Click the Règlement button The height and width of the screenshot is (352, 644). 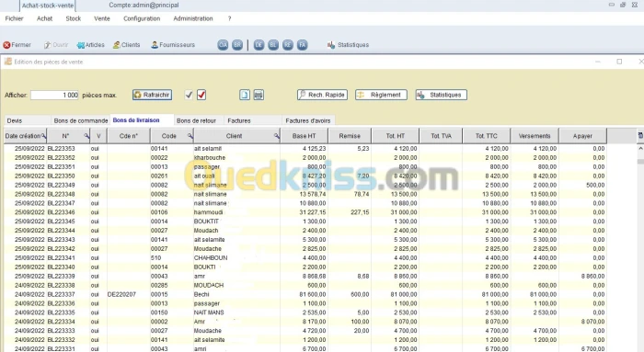tap(381, 95)
